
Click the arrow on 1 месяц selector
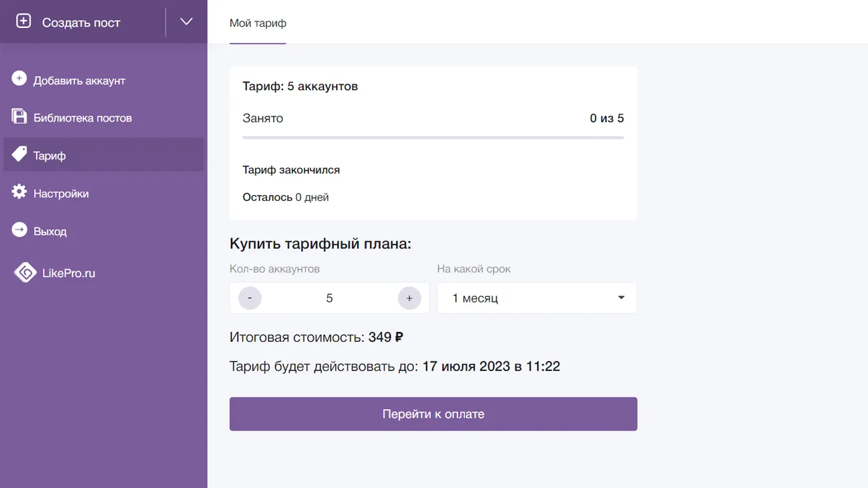(621, 298)
